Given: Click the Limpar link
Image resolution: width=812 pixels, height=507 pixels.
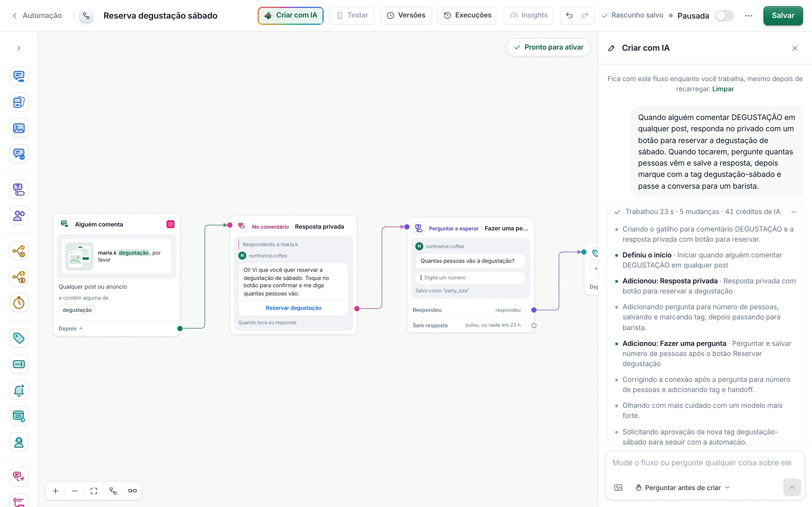Looking at the screenshot, I should point(723,89).
